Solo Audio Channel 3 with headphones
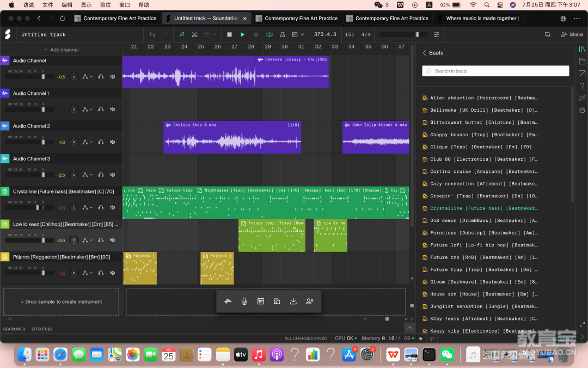 tap(101, 174)
